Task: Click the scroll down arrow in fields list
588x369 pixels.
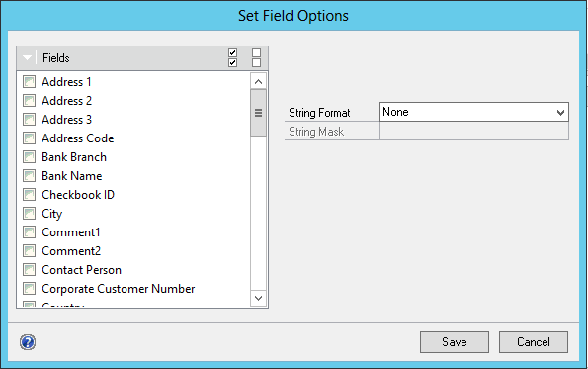Action: pyautogui.click(x=258, y=298)
